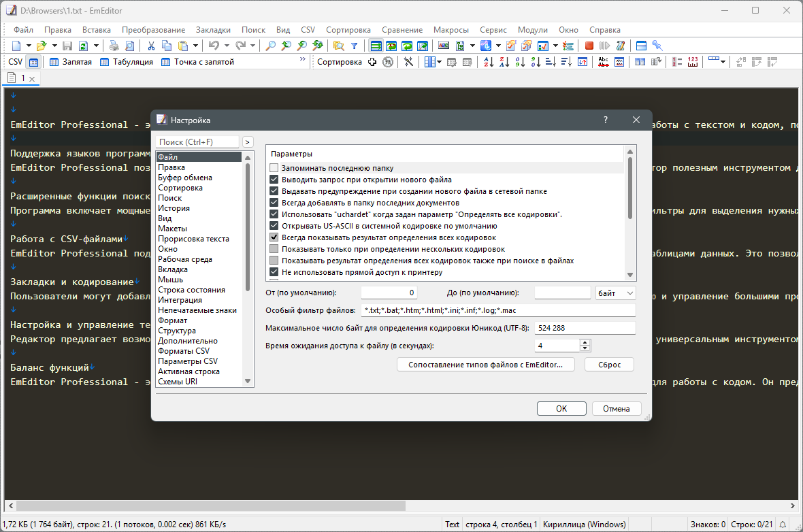
Task: Sort descending with the Z-A icon
Action: click(504, 62)
